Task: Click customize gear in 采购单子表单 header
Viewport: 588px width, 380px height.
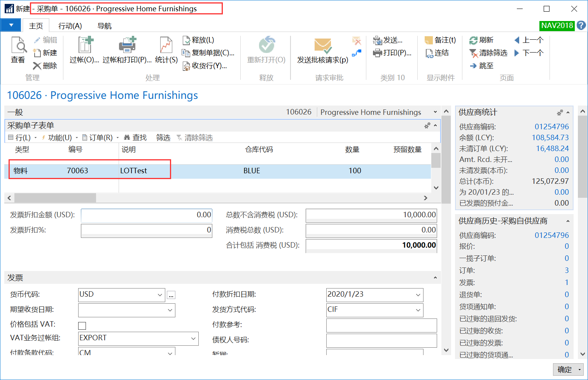Action: pos(427,125)
